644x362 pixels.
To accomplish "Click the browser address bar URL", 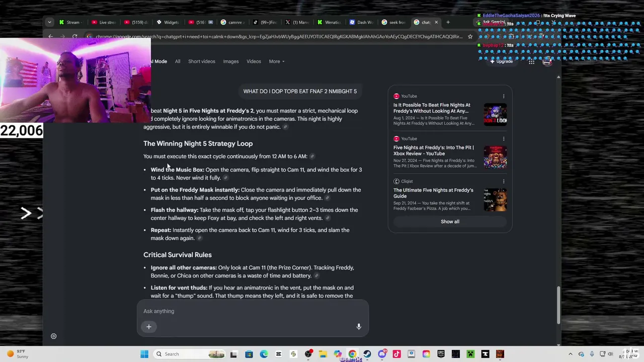I will (x=278, y=36).
